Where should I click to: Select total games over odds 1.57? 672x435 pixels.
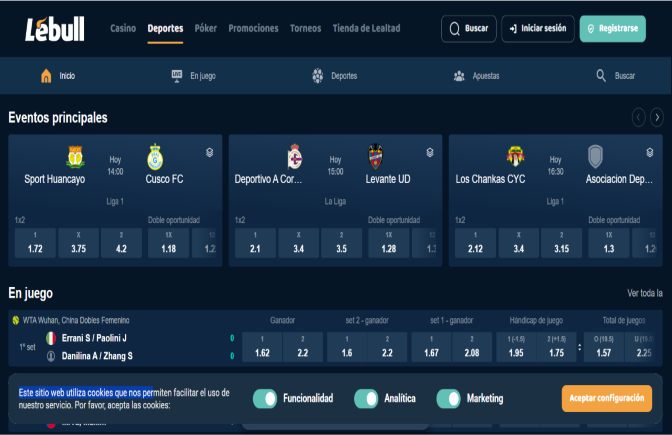[x=603, y=347]
